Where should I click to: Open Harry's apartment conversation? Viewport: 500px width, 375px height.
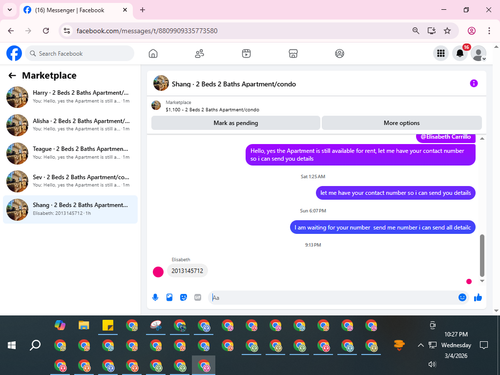(70, 97)
